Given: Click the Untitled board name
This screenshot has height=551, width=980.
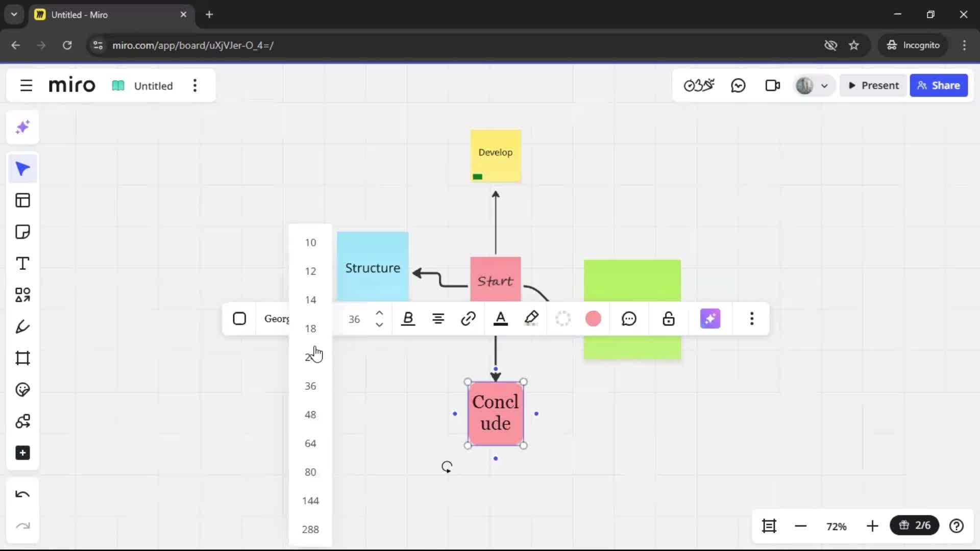Looking at the screenshot, I should pos(153,86).
